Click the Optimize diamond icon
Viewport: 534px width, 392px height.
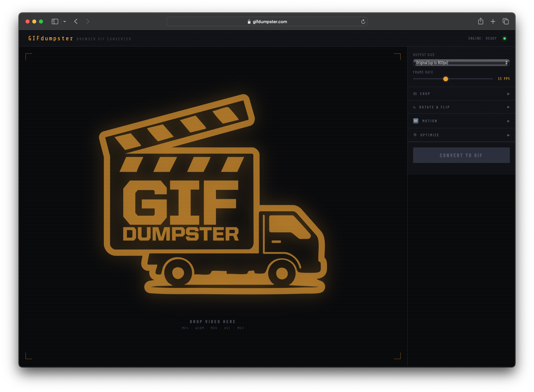415,135
